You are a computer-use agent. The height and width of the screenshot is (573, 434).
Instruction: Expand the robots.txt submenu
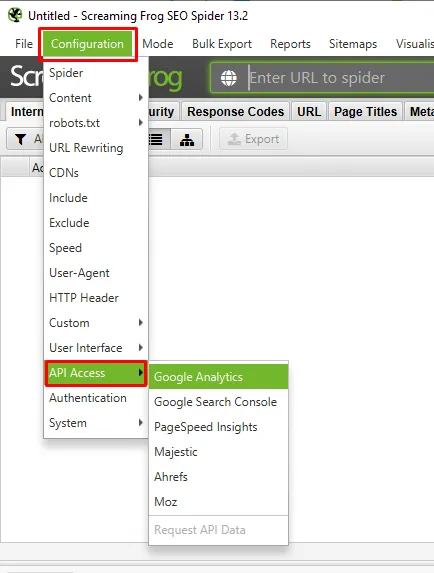(96, 123)
